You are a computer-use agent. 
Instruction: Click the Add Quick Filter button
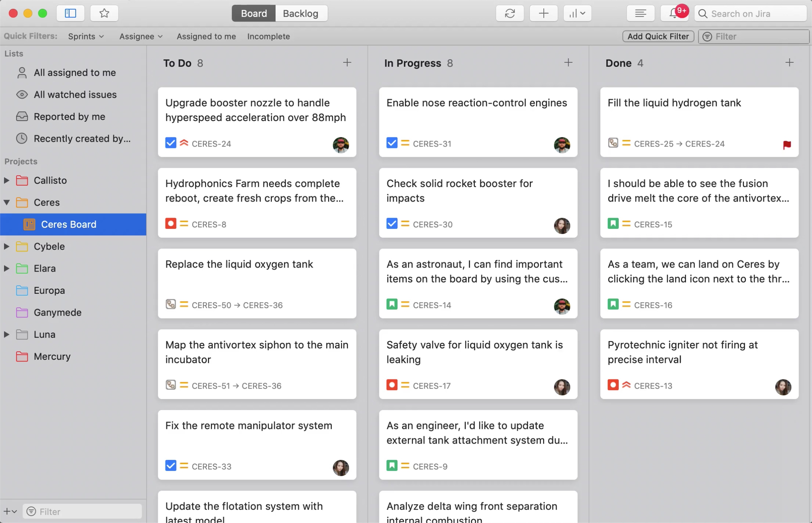coord(658,36)
